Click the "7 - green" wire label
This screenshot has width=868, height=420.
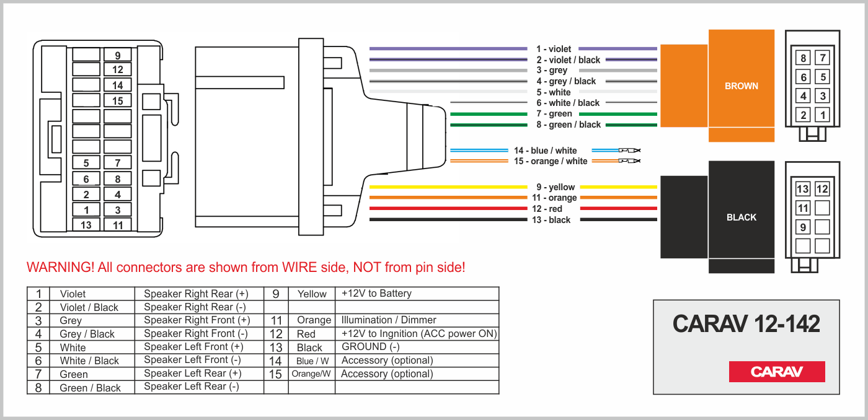pyautogui.click(x=554, y=114)
